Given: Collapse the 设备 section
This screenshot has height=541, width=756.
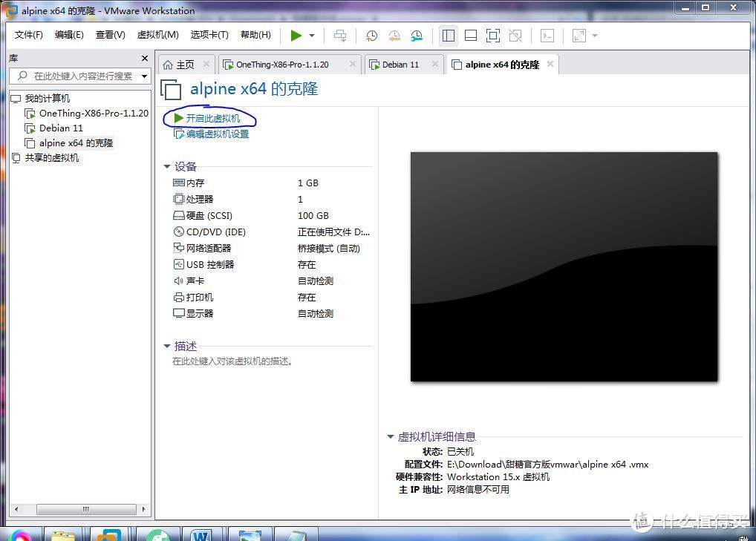Looking at the screenshot, I should point(168,166).
